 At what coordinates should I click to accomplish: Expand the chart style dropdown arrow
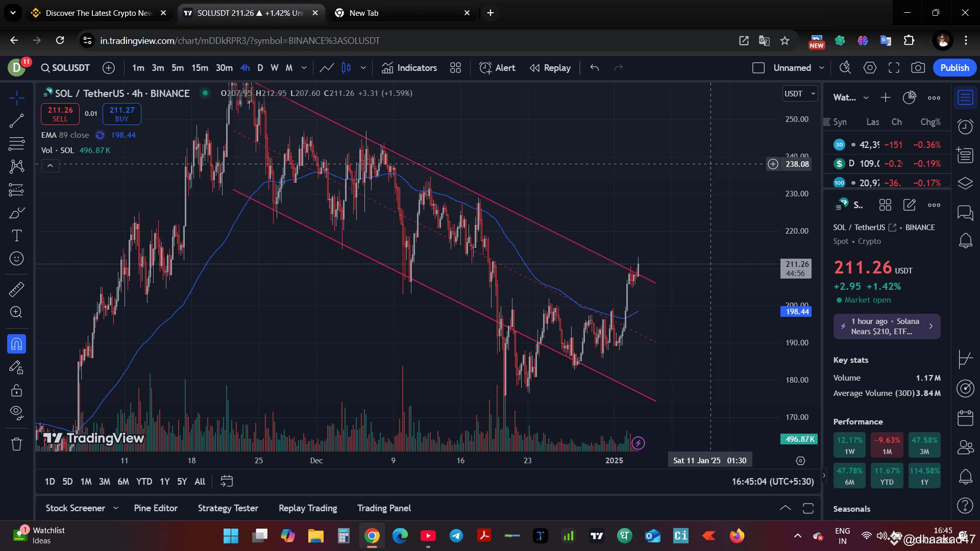pos(363,68)
